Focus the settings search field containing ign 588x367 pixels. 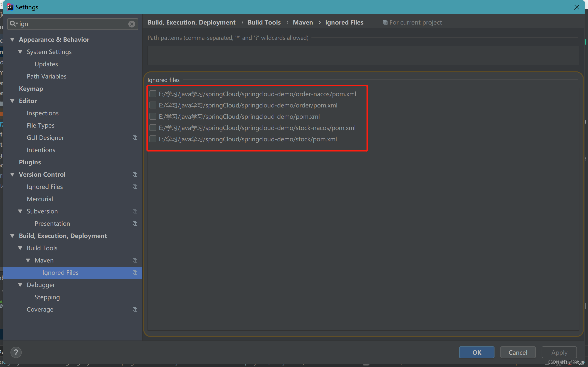point(73,24)
